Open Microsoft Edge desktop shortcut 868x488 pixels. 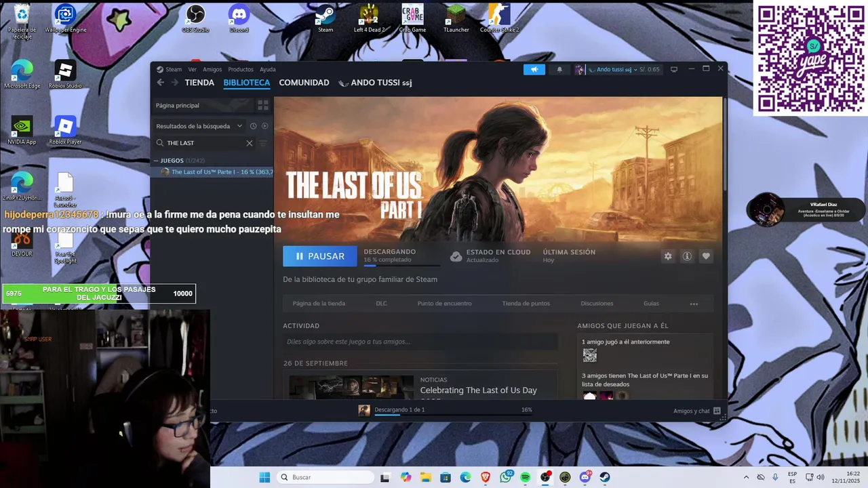[22, 75]
